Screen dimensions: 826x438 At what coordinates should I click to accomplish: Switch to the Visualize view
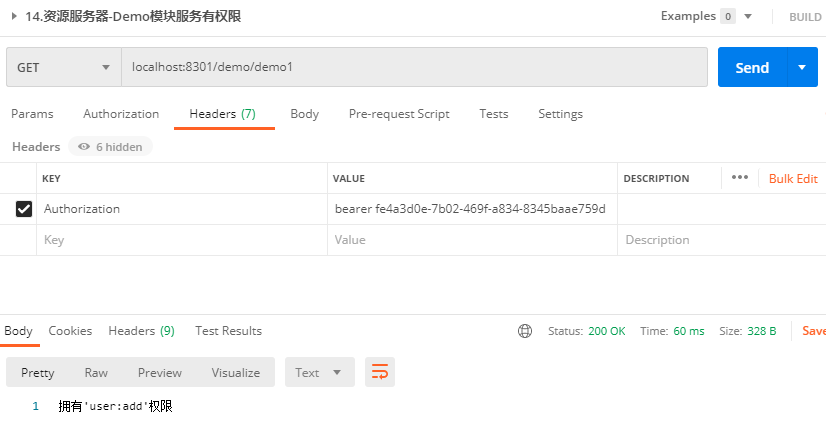(x=235, y=373)
